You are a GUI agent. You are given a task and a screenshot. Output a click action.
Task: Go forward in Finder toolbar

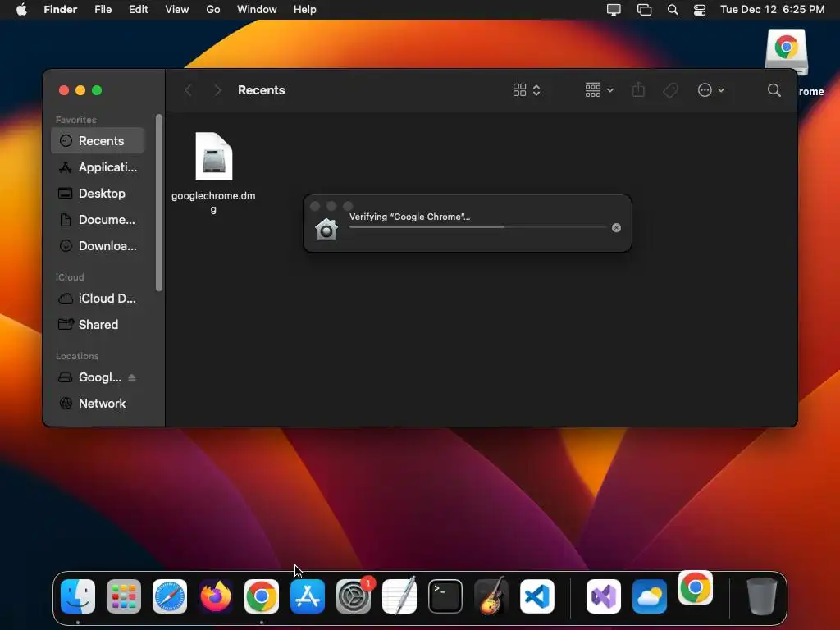click(217, 90)
